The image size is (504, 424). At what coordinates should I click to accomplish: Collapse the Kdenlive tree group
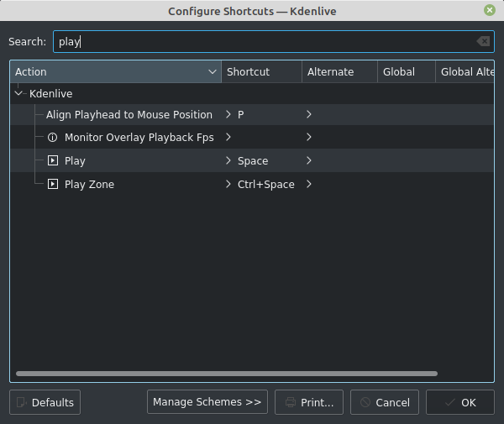point(18,93)
